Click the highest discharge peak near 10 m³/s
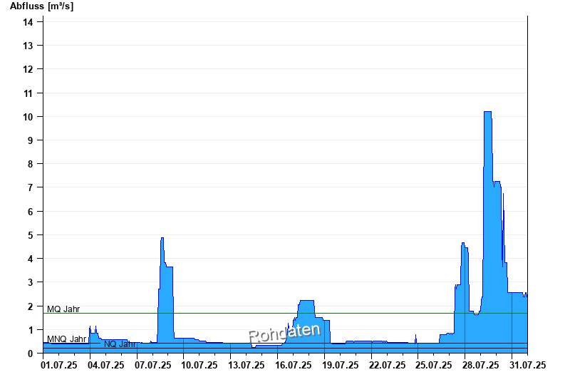Screen dimensions: 570x392 click(x=487, y=112)
